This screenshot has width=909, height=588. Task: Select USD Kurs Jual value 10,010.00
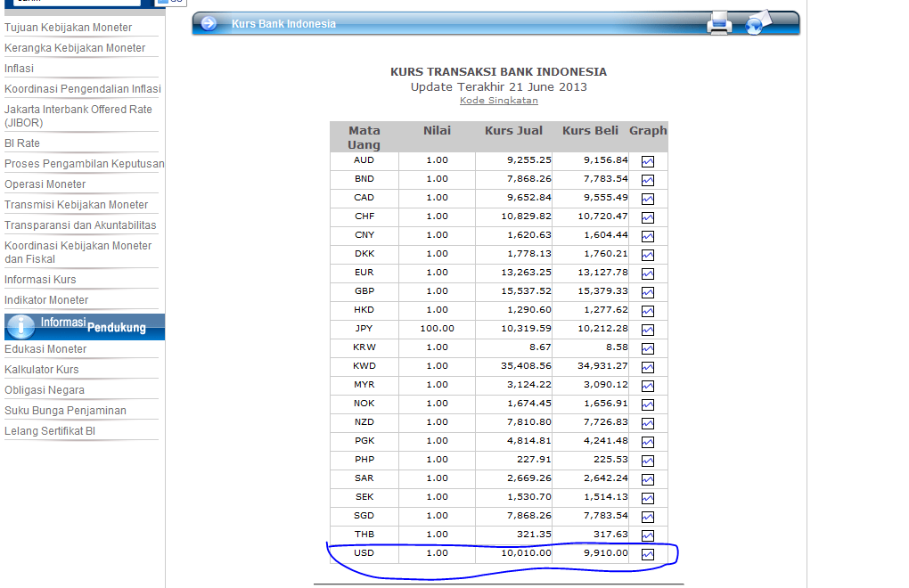(x=527, y=552)
